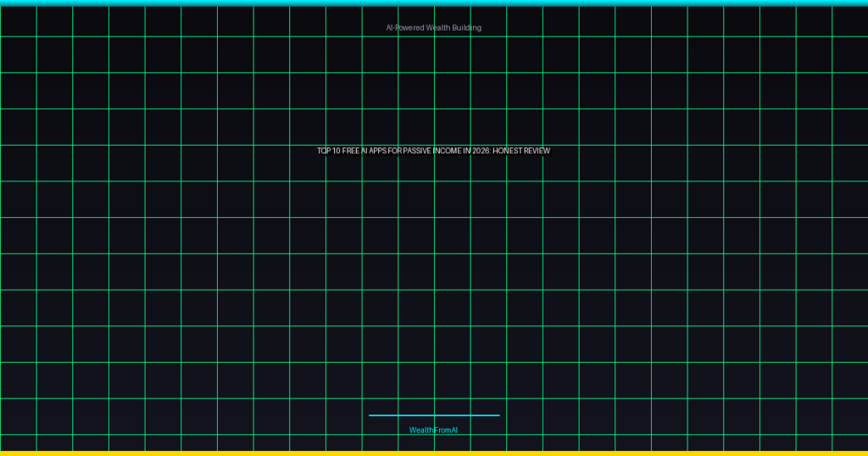This screenshot has height=456, width=868.
Task: Click the word "Wealth" in the top tagline
Action: pyautogui.click(x=438, y=28)
